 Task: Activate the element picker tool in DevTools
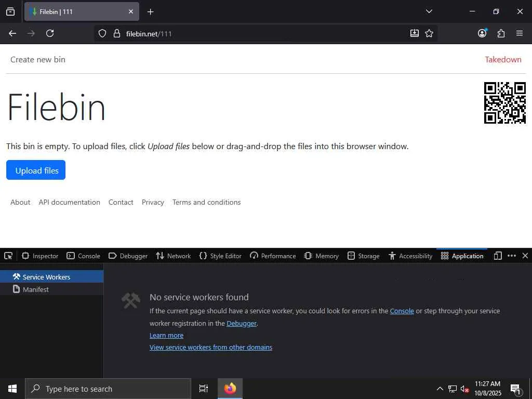click(8, 256)
